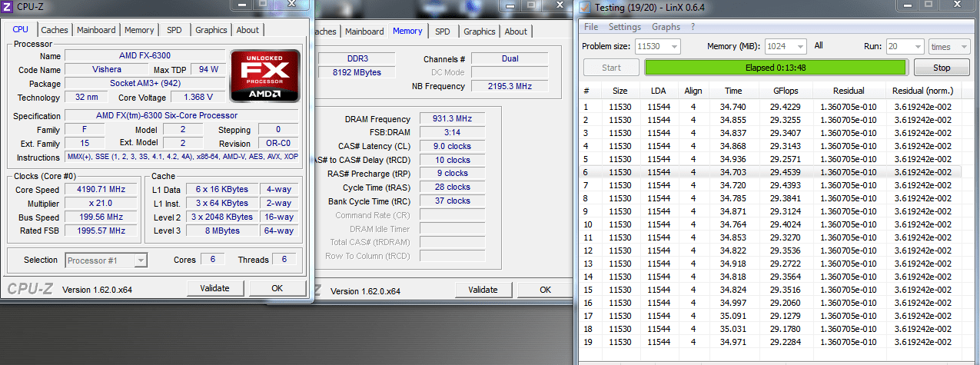Select result row 17 with time 35.091
980x365 pixels.
pyautogui.click(x=771, y=316)
